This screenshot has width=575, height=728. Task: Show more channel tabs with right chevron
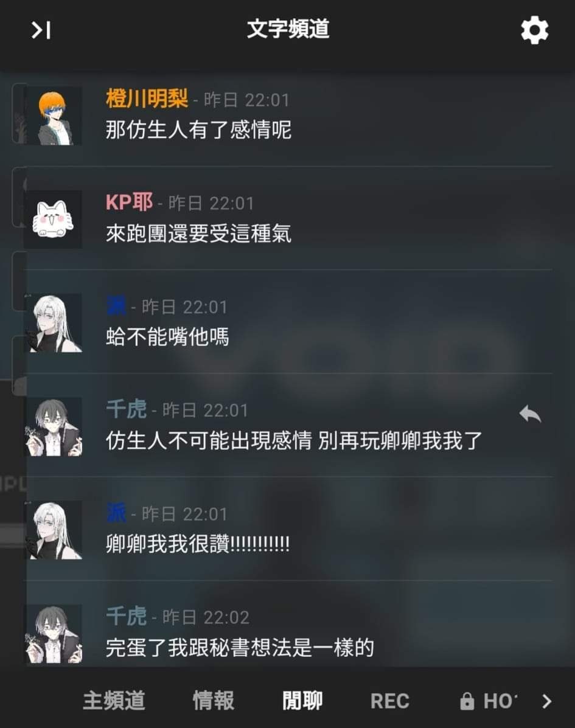547,701
